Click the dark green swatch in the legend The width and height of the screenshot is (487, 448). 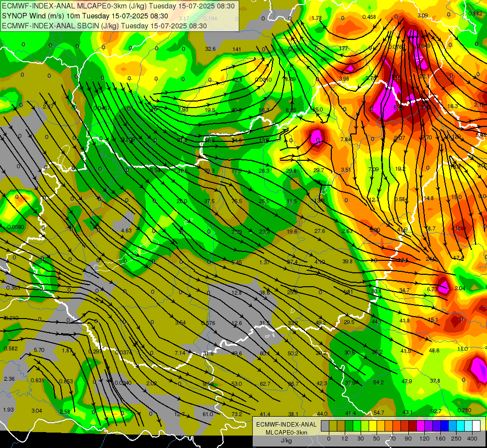pos(349,426)
